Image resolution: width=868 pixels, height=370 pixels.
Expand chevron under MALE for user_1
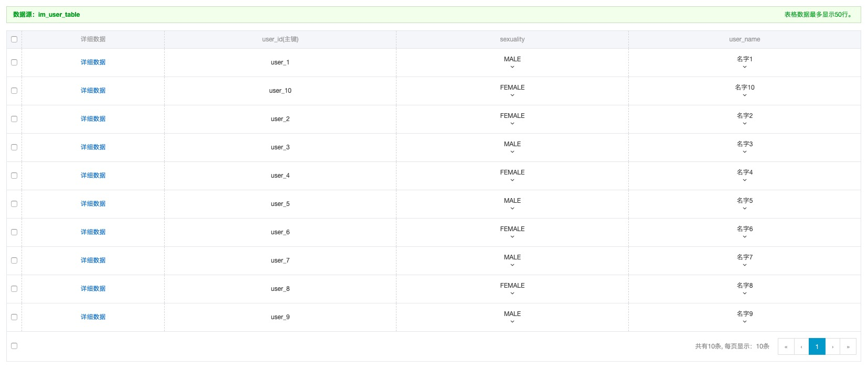(512, 67)
